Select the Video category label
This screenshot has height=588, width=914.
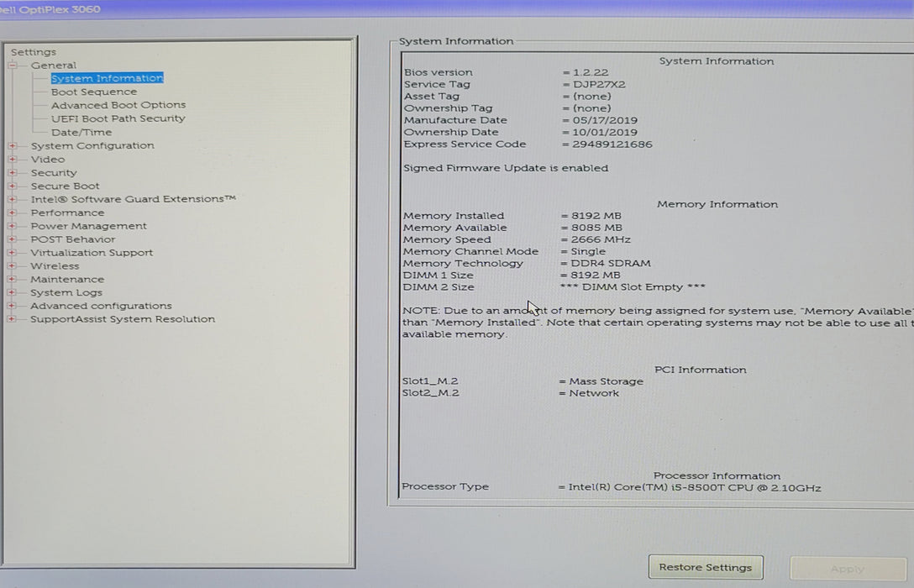coord(48,159)
